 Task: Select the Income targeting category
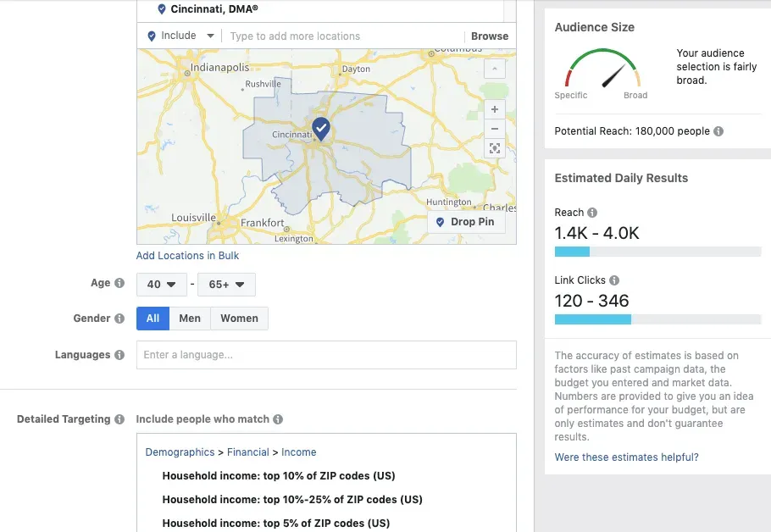click(x=299, y=452)
